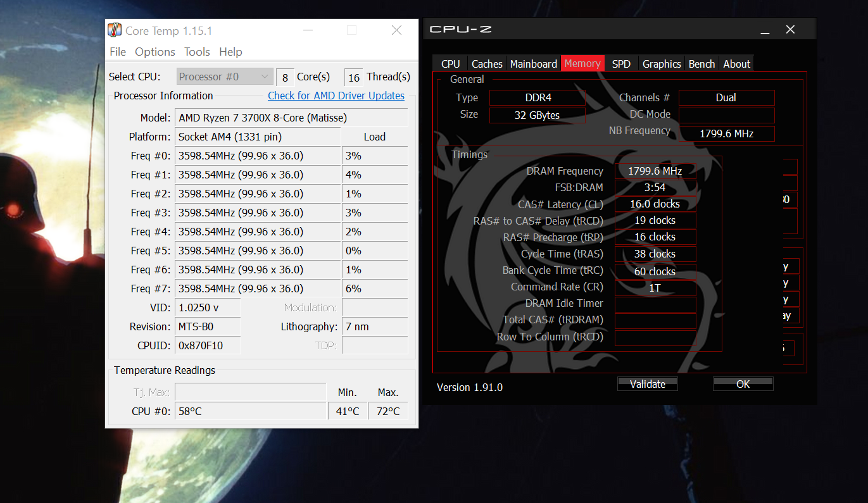The height and width of the screenshot is (503, 868).
Task: Switch to the SPD tab in CPU-Z
Action: pyautogui.click(x=621, y=64)
